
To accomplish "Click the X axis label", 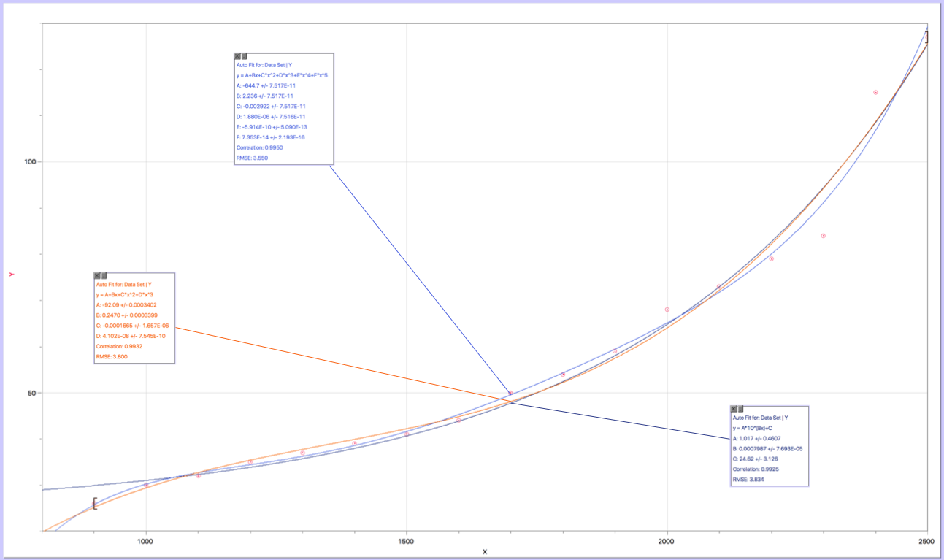I will 484,551.
